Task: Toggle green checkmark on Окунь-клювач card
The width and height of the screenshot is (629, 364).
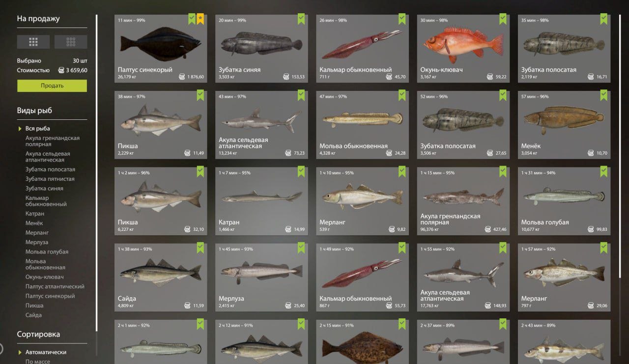Action: [x=503, y=19]
